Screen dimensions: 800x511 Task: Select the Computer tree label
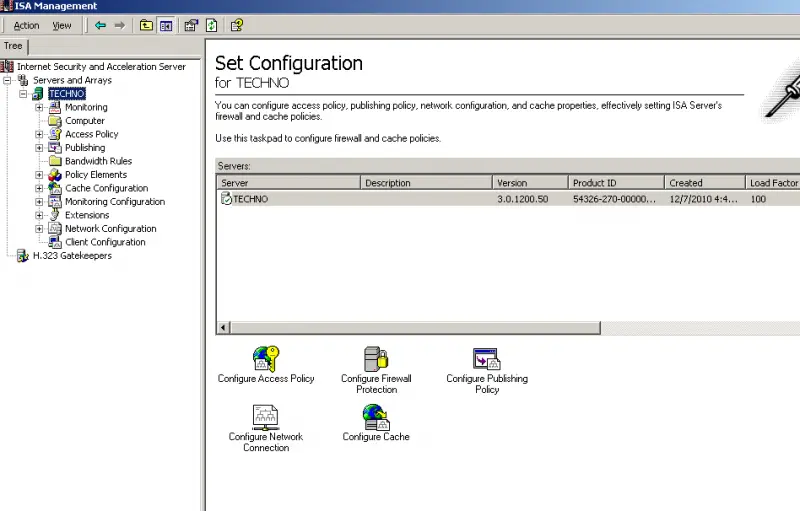tap(85, 121)
